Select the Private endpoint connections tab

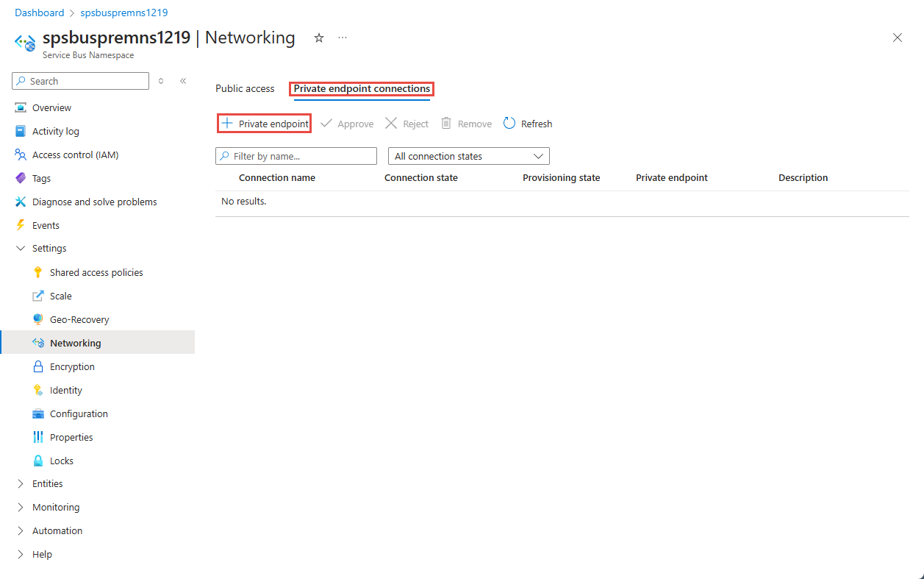point(362,88)
